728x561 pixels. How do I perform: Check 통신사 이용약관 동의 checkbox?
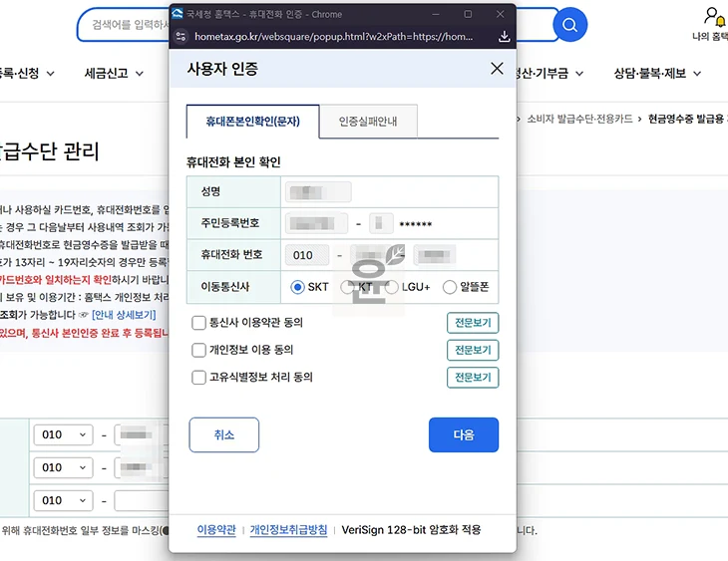[x=198, y=323]
